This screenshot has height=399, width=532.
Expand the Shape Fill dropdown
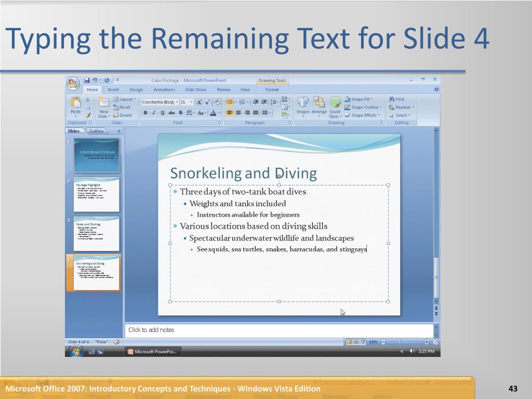pos(358,99)
